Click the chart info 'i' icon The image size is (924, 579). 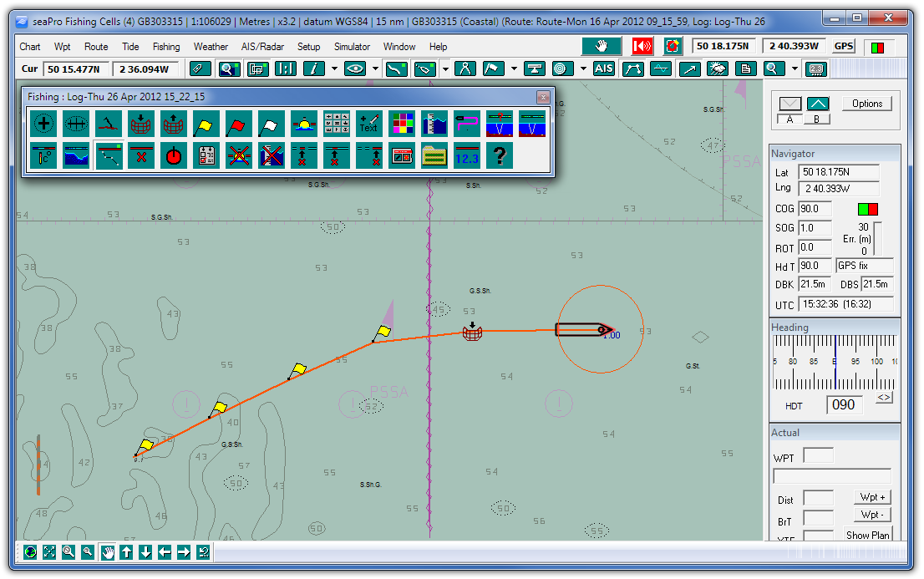(x=314, y=69)
